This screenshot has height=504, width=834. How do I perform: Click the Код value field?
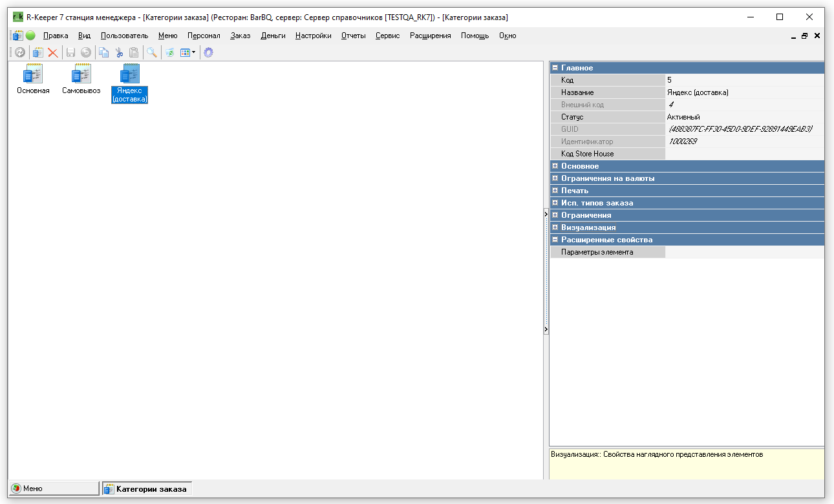click(x=745, y=80)
